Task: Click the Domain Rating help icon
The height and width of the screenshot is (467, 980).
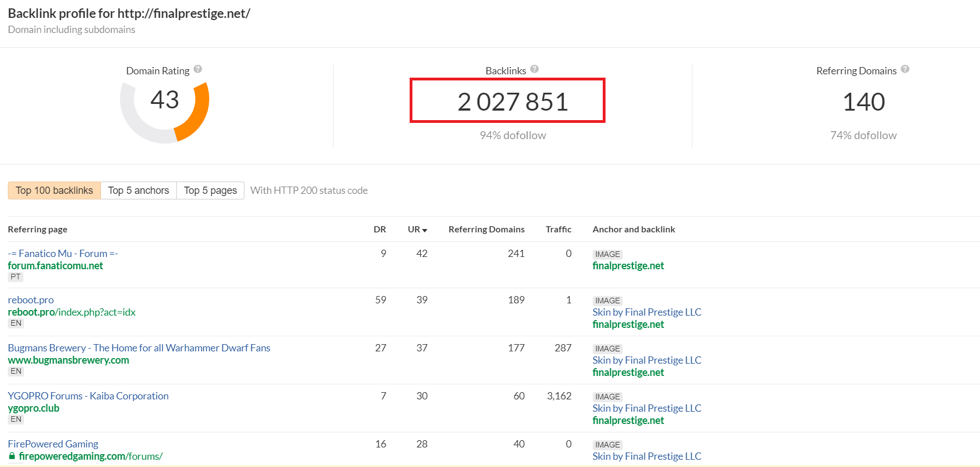Action: coord(198,69)
